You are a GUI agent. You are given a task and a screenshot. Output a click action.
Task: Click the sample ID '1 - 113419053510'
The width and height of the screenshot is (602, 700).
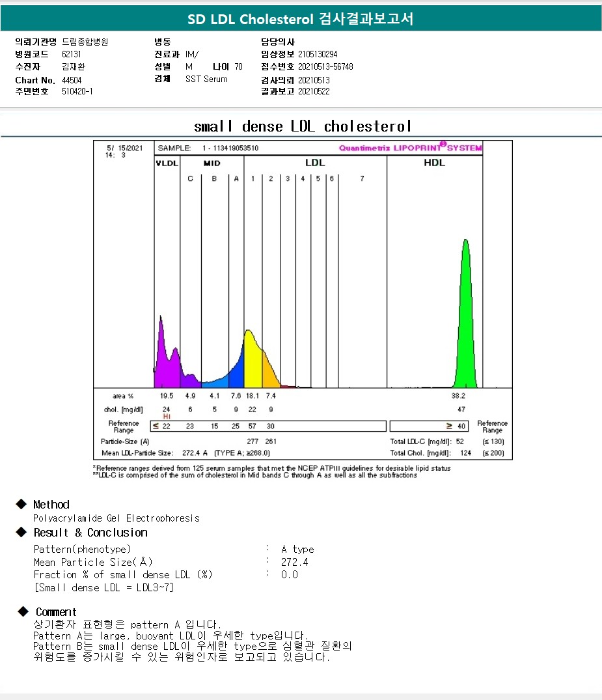[x=230, y=148]
